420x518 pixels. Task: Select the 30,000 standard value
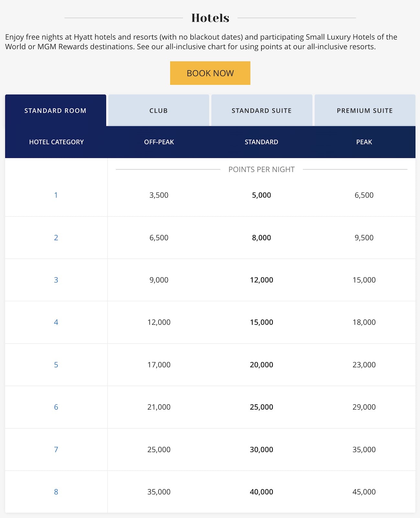(x=261, y=450)
